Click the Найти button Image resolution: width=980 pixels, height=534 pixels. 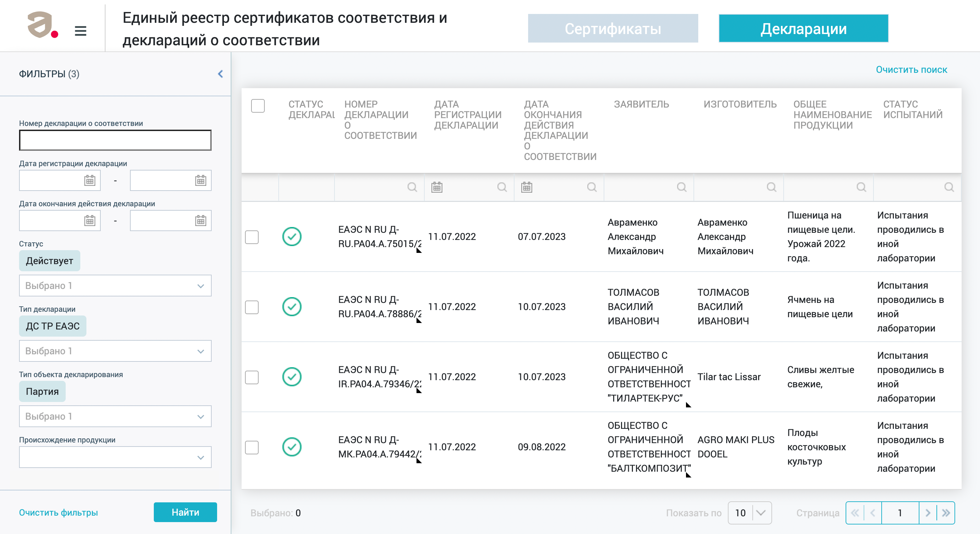pos(185,512)
